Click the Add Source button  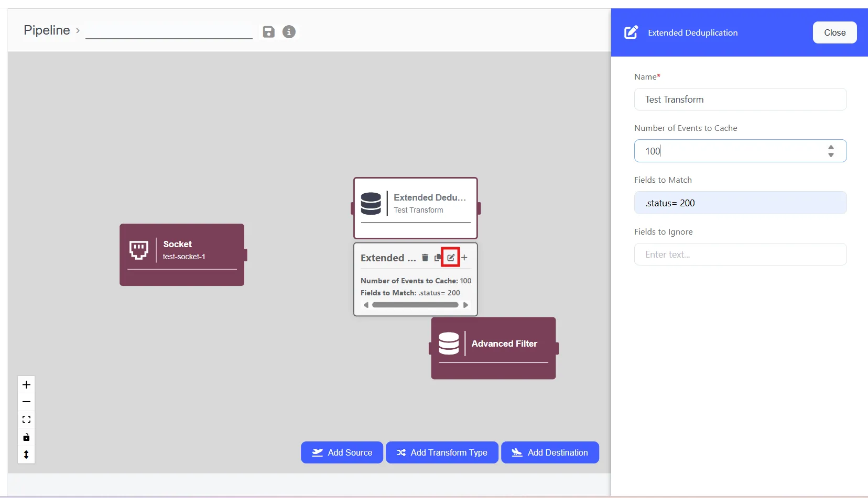[342, 452]
